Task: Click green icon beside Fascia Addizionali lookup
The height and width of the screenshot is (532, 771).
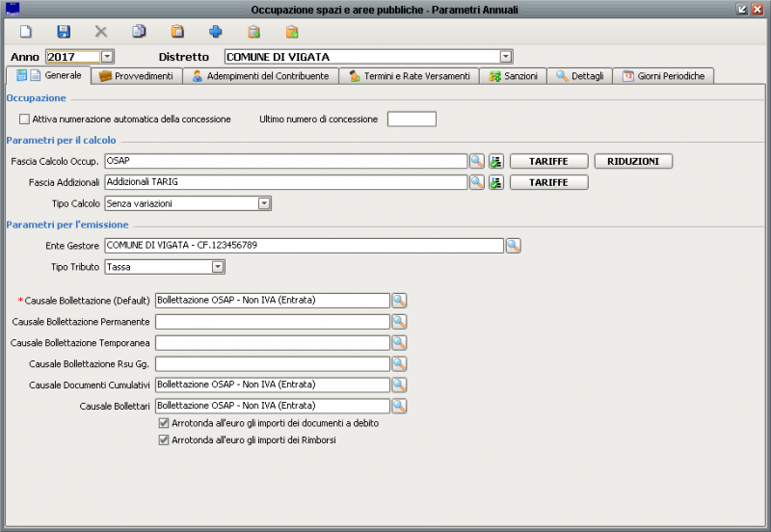Action: (496, 182)
